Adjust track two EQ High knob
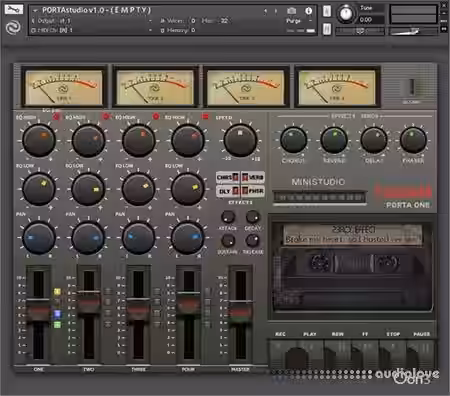This screenshot has width=450, height=396. point(88,141)
